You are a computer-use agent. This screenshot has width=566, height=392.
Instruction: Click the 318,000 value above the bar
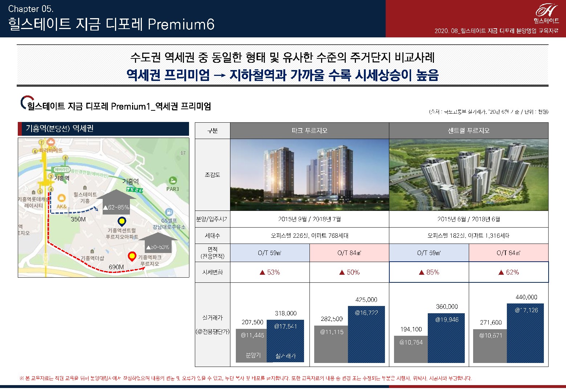click(x=286, y=313)
